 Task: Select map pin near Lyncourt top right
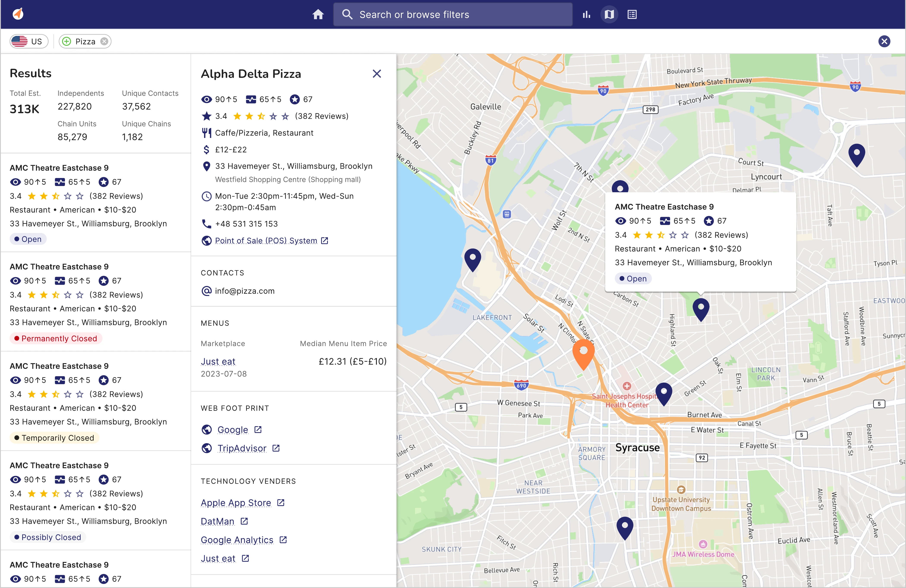click(857, 155)
